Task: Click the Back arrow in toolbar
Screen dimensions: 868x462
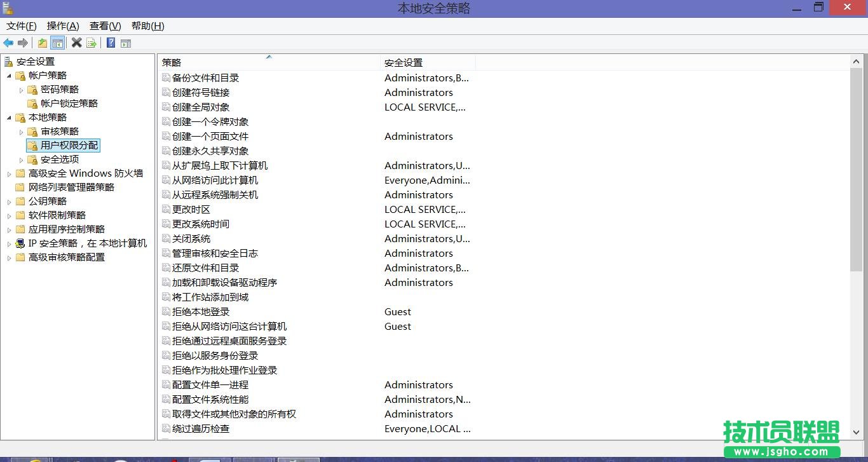Action: pyautogui.click(x=8, y=43)
